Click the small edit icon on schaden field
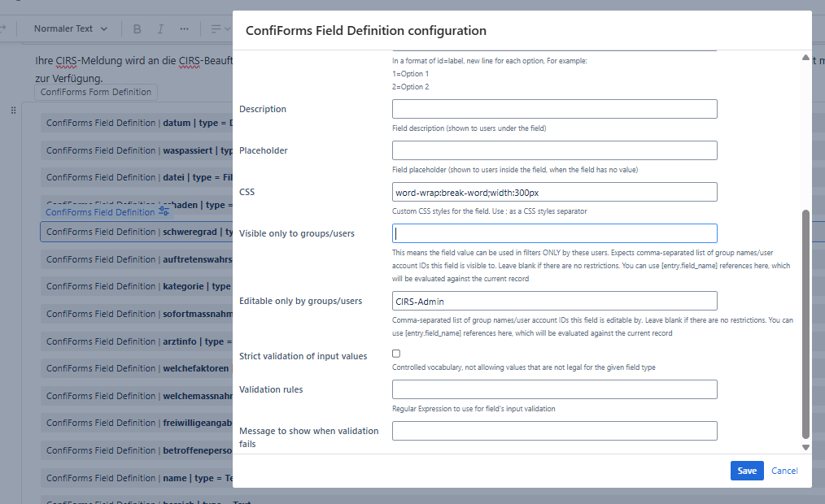Viewport: 825px width, 504px height. pos(163,210)
